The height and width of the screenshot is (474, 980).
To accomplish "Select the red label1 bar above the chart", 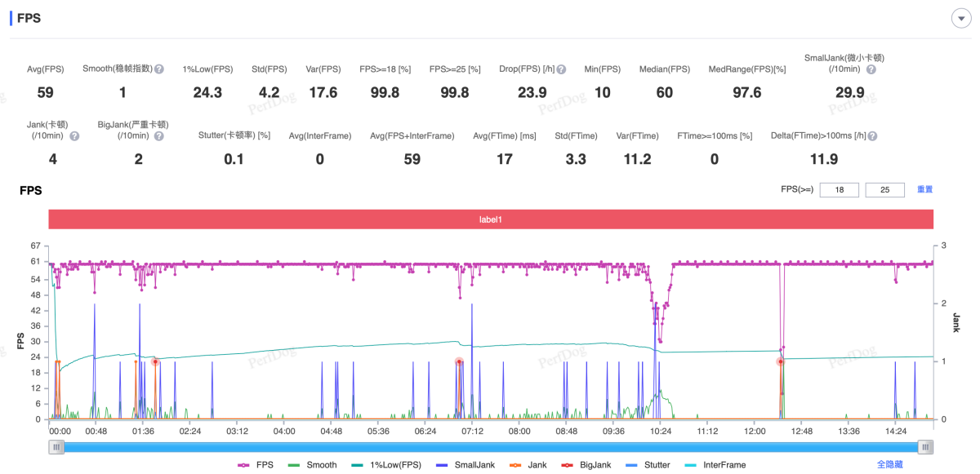I will click(x=490, y=219).
